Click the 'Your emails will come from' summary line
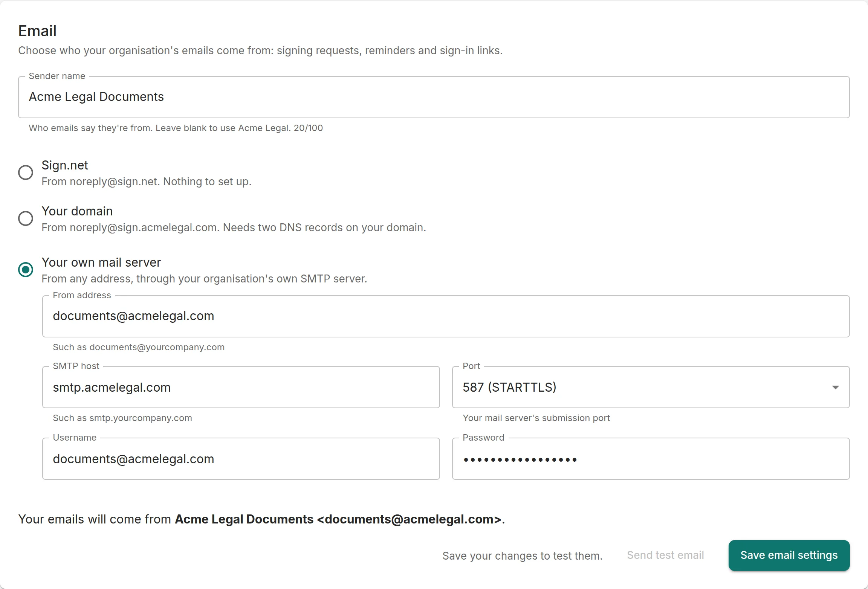Image resolution: width=868 pixels, height=589 pixels. point(261,519)
